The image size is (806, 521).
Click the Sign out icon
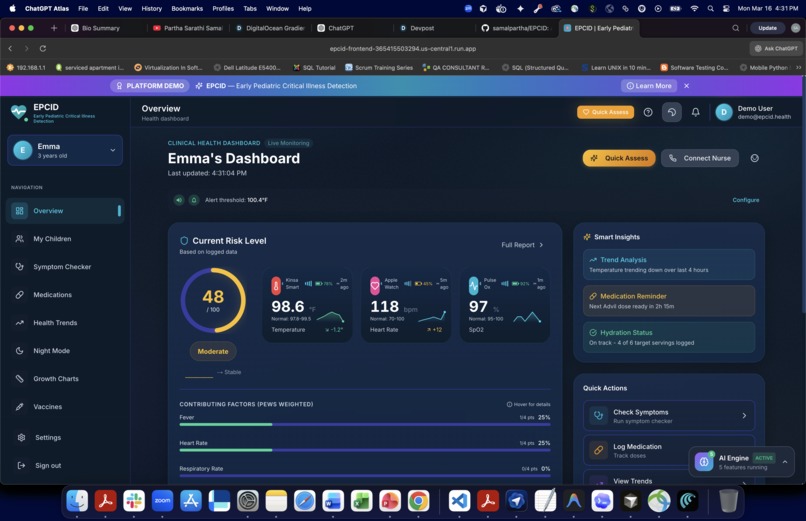coord(21,466)
